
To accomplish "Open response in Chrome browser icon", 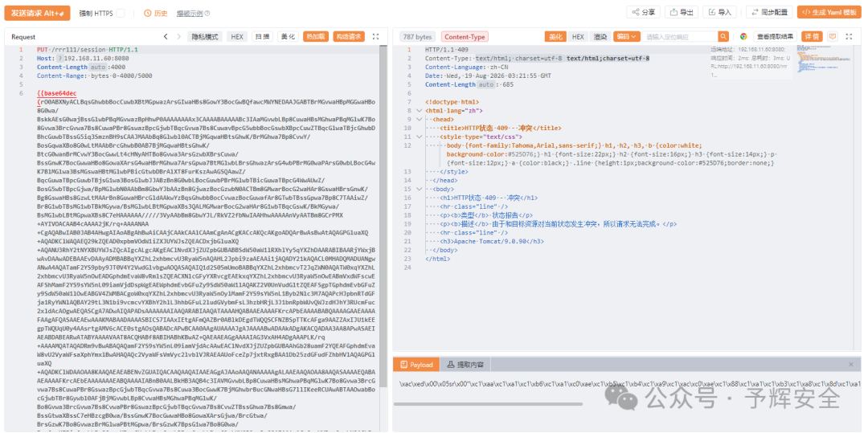I will pyautogui.click(x=743, y=36).
